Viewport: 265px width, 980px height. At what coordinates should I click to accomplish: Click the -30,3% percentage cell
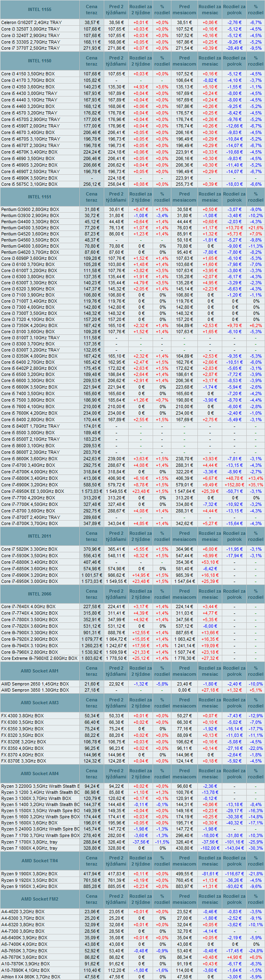[x=256, y=848]
